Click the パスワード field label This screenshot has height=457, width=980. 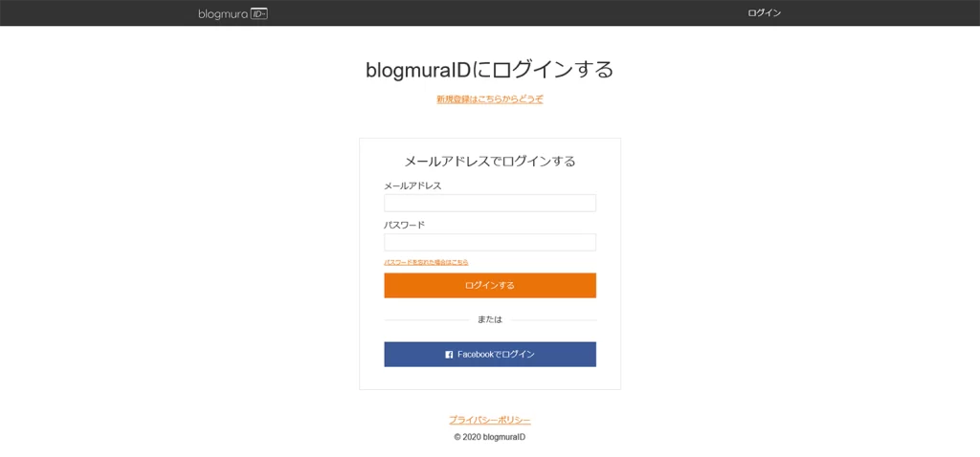click(405, 225)
